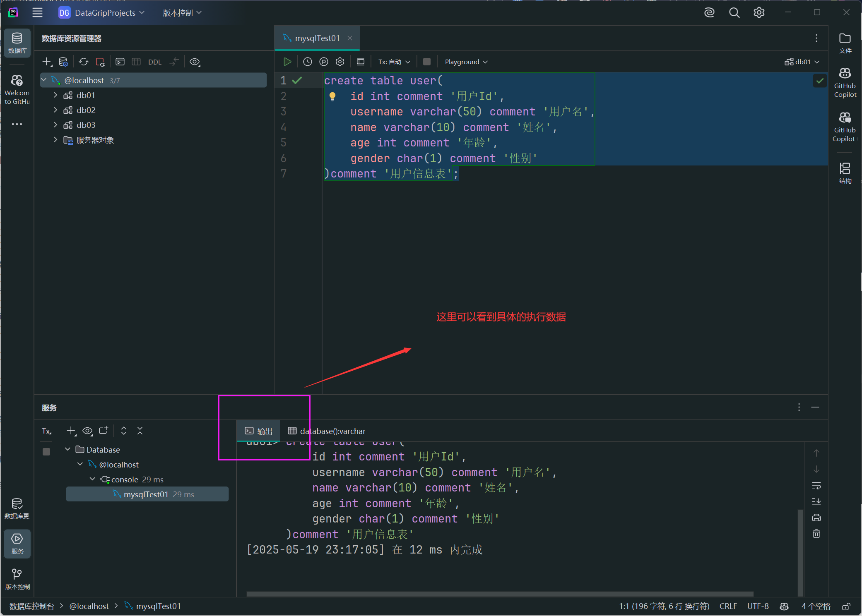
Task: Open the 版本控制 menu in title bar
Action: click(x=182, y=13)
